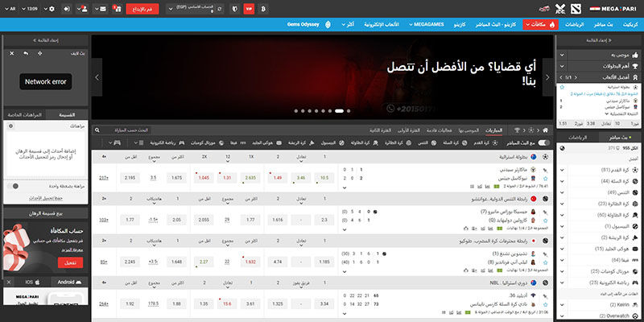The width and height of the screenshot is (644, 322).
Task: Click the Dota 2 logo icon
Action: [574, 9]
